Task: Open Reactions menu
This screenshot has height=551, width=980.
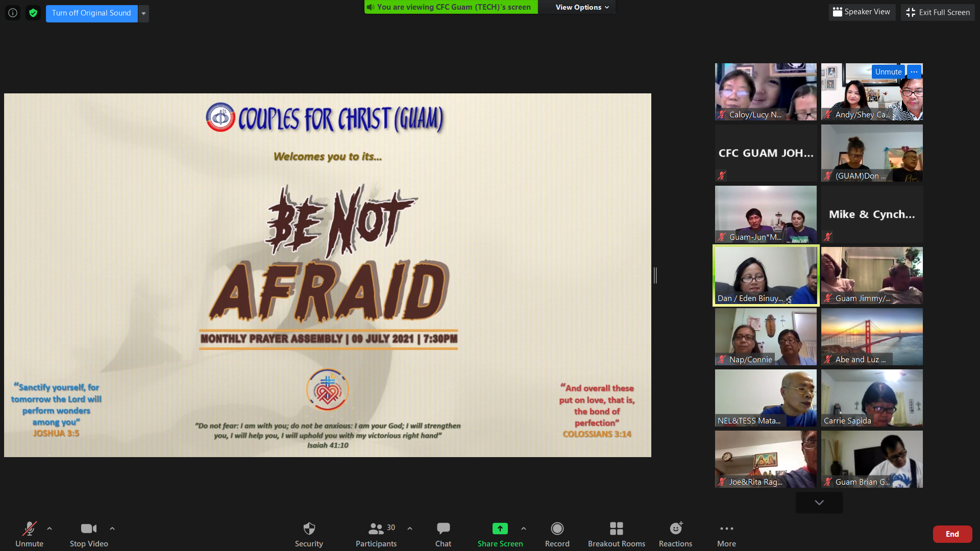Action: [675, 534]
